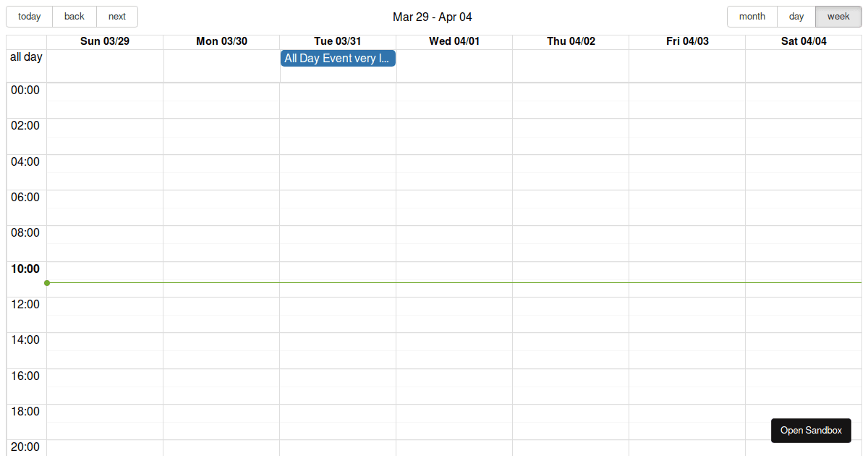Switch to day view

click(796, 17)
